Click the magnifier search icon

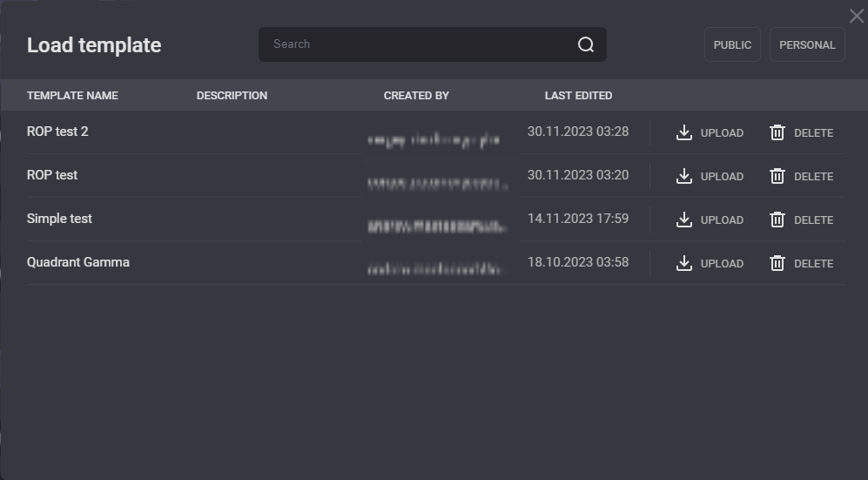click(x=586, y=44)
